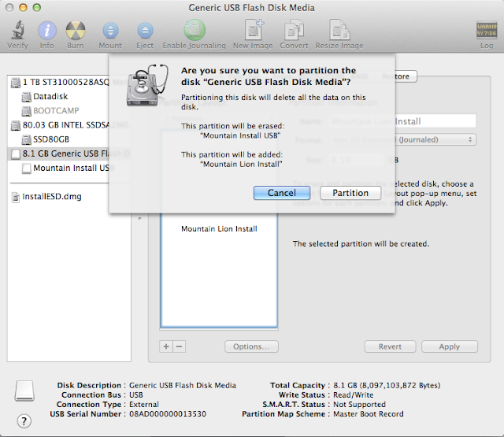Screen dimensions: 504x437
Task: Click the Read/Write write status text
Action: tap(354, 395)
